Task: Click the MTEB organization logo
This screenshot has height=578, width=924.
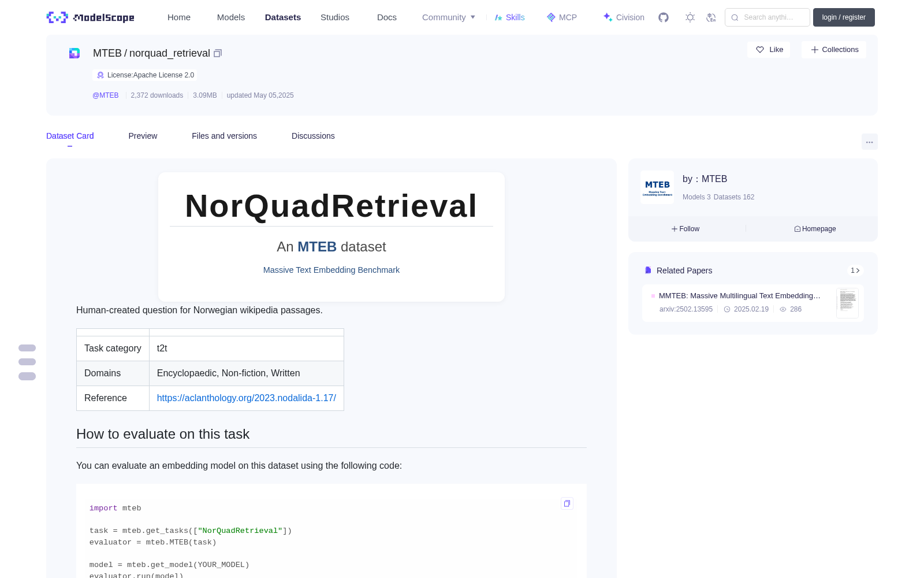Action: (657, 187)
